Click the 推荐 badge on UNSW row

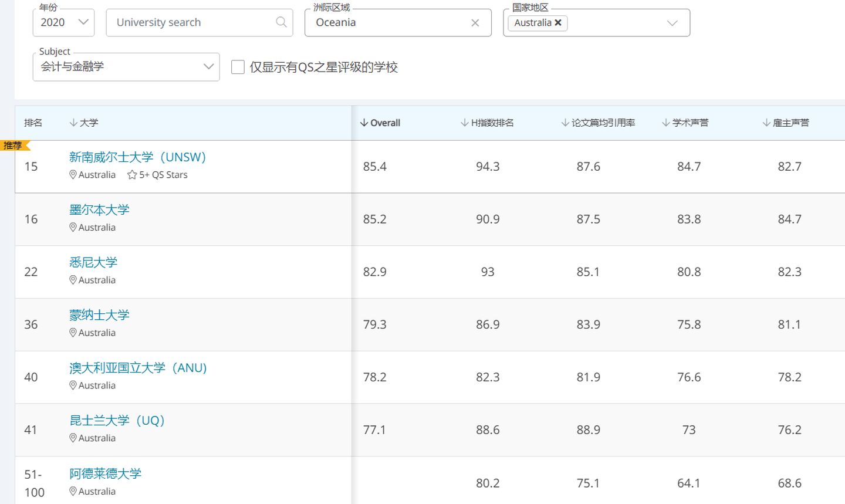coord(15,146)
